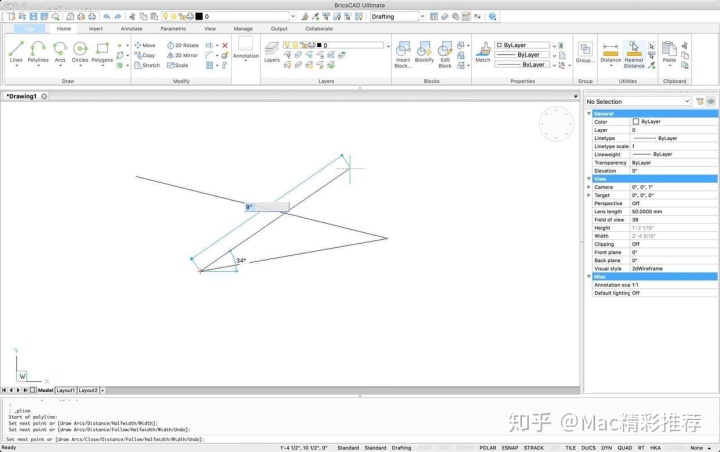
Task: Toggle RT in status bar
Action: [641, 448]
